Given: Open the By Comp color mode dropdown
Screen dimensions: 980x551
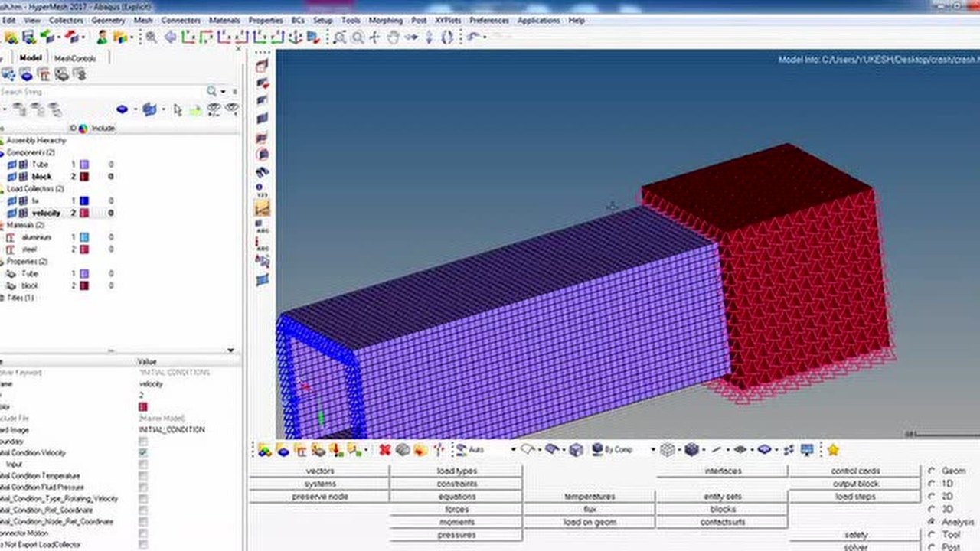Looking at the screenshot, I should (652, 450).
